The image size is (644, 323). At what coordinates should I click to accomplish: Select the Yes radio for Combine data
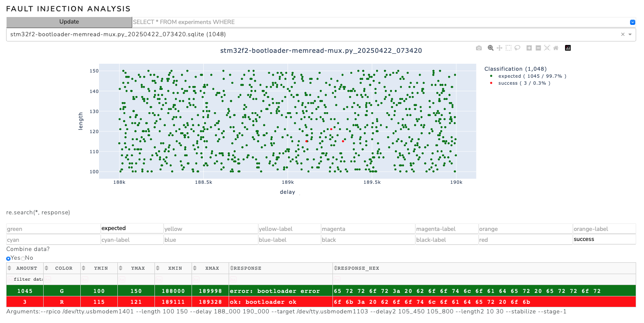(8, 258)
